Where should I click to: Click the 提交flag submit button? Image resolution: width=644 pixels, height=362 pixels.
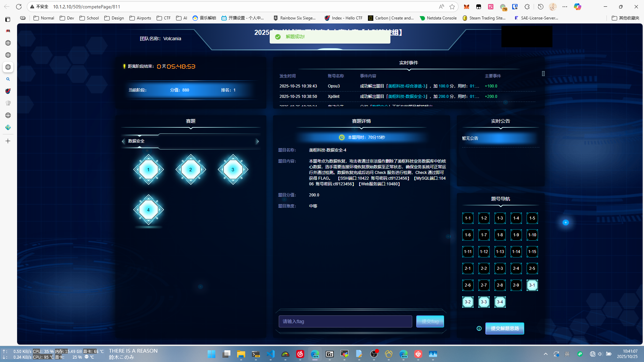click(x=430, y=321)
